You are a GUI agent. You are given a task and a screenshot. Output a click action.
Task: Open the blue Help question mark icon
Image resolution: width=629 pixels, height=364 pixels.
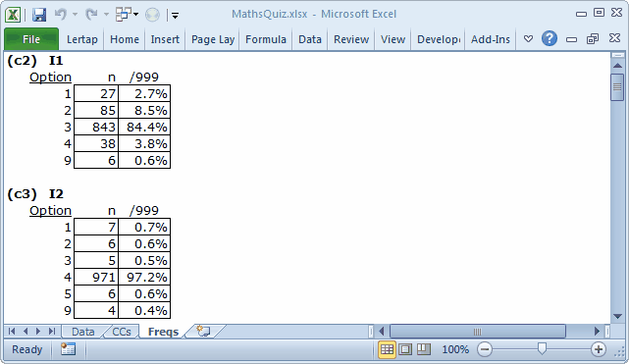point(549,39)
